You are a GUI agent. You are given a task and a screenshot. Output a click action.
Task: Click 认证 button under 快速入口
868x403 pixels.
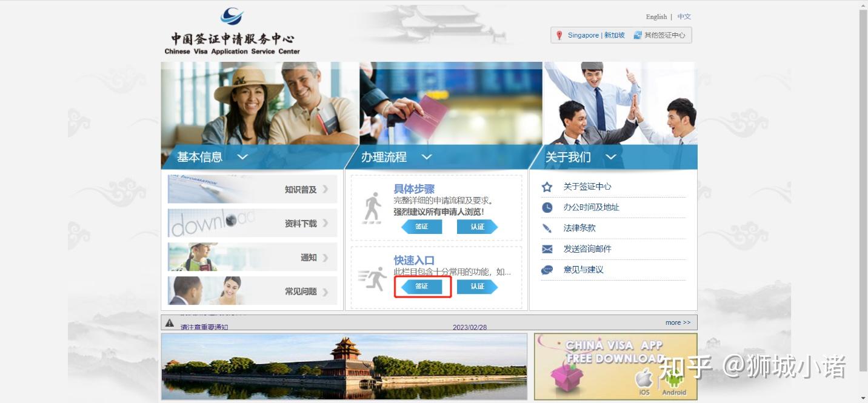click(478, 286)
